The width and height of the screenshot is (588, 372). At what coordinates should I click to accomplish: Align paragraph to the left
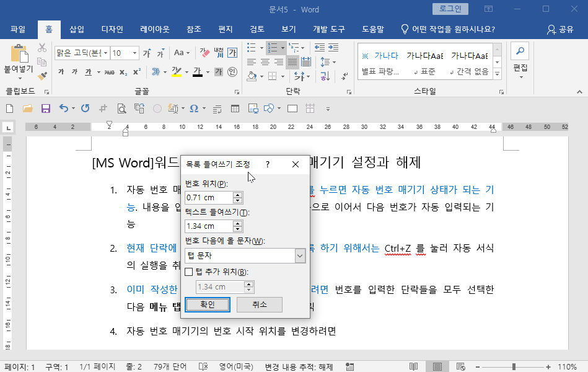click(x=252, y=62)
